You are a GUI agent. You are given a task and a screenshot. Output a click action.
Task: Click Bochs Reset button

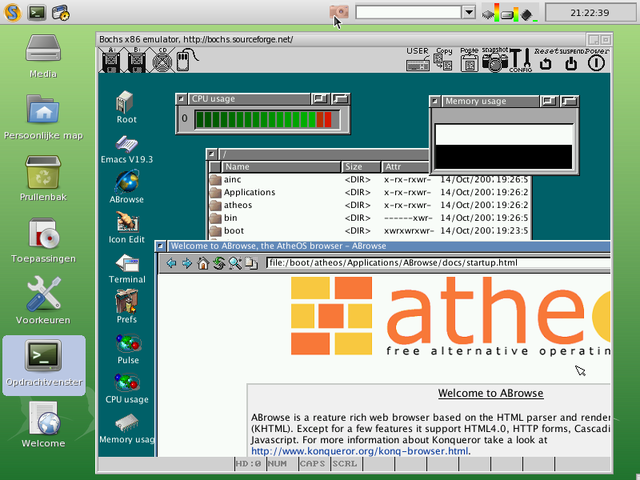pos(546,60)
